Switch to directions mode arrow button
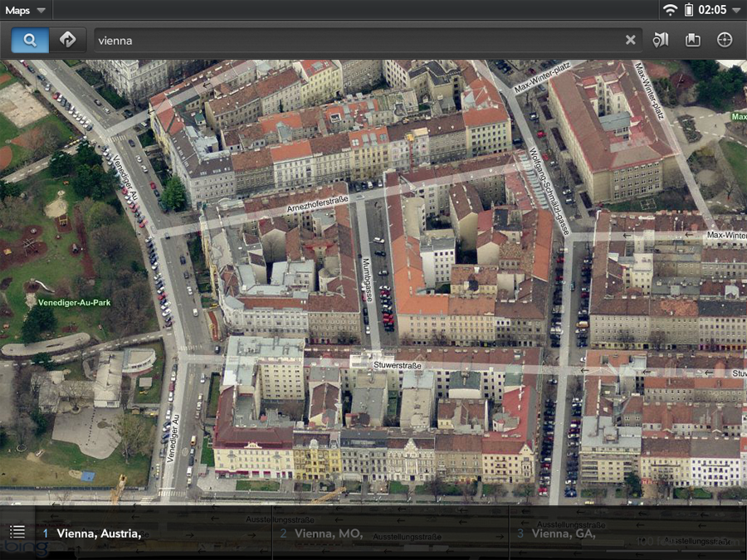747x560 pixels. 67,40
